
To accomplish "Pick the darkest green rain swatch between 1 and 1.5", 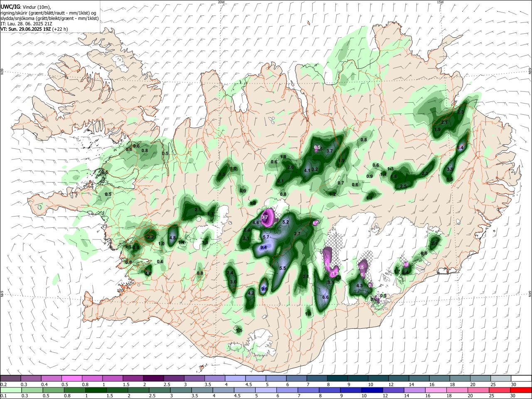I will tap(95, 390).
